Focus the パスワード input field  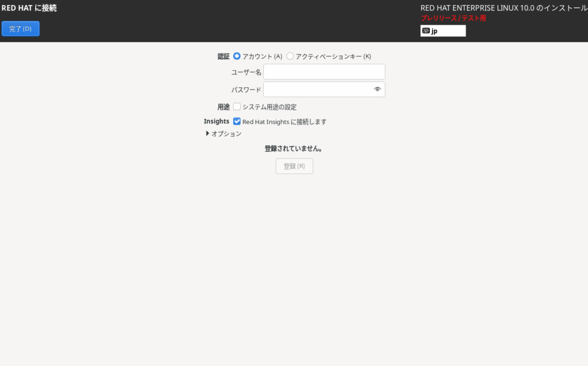[x=317, y=89]
